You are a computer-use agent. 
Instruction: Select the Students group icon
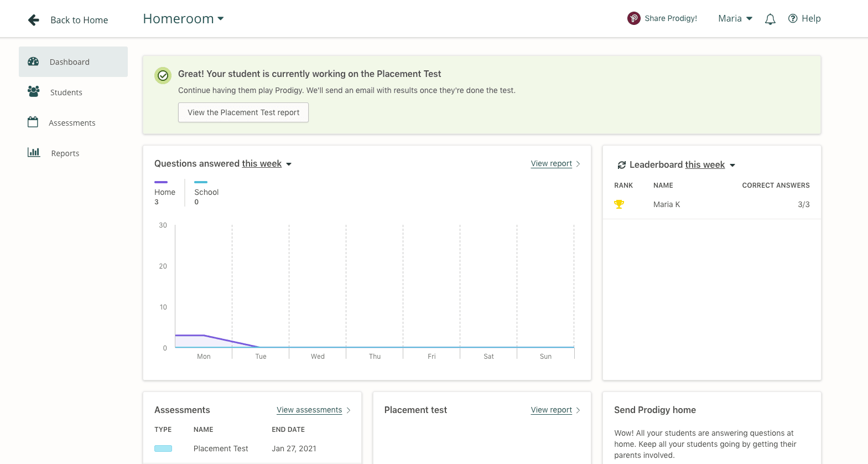33,91
